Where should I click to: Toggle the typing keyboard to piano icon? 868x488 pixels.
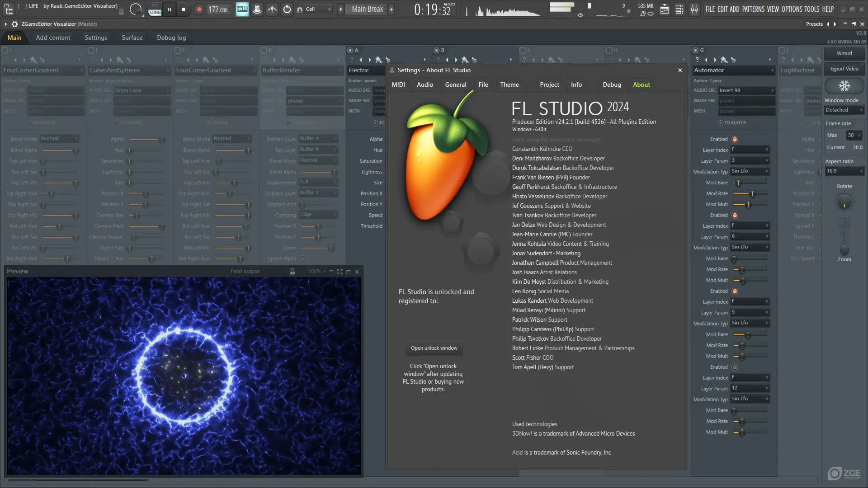[242, 9]
